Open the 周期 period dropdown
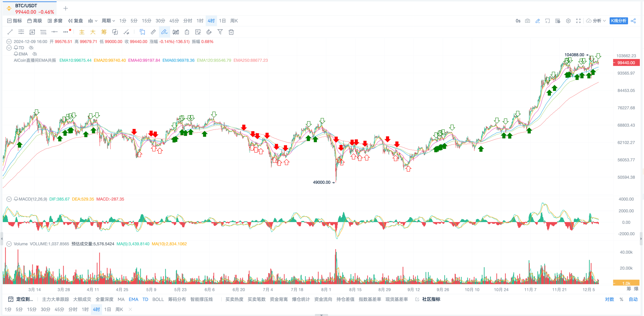Image resolution: width=644 pixels, height=316 pixels. click(x=108, y=21)
